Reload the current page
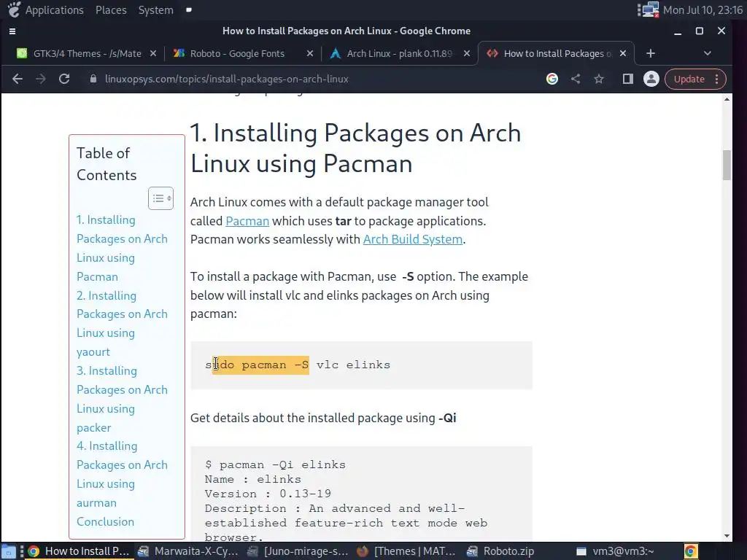 64,79
